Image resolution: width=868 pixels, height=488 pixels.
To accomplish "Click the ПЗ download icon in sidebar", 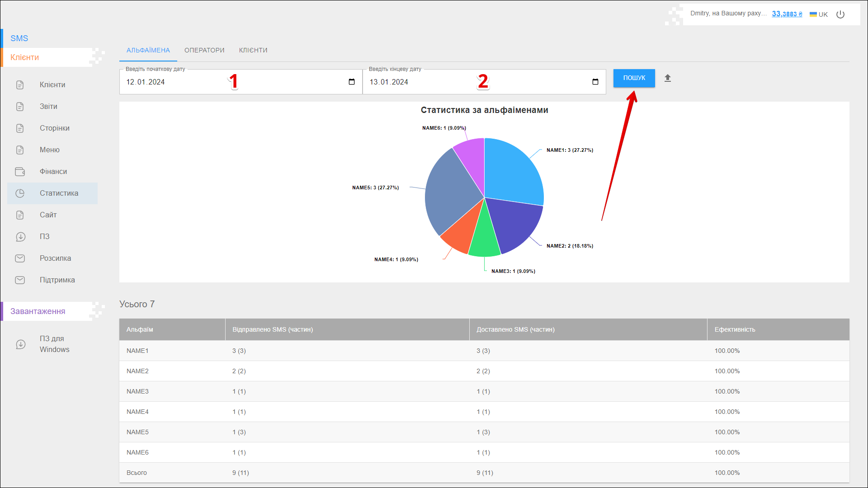I will tap(20, 237).
